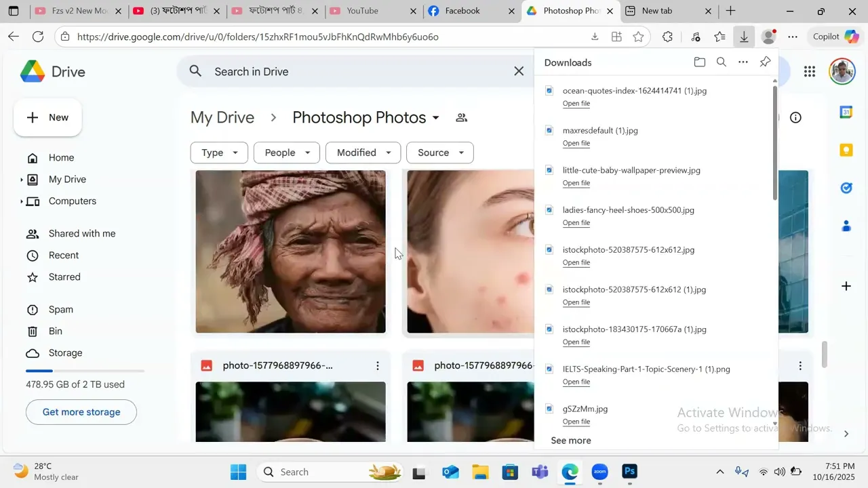
Task: Open the Source filter dropdown
Action: (x=440, y=152)
